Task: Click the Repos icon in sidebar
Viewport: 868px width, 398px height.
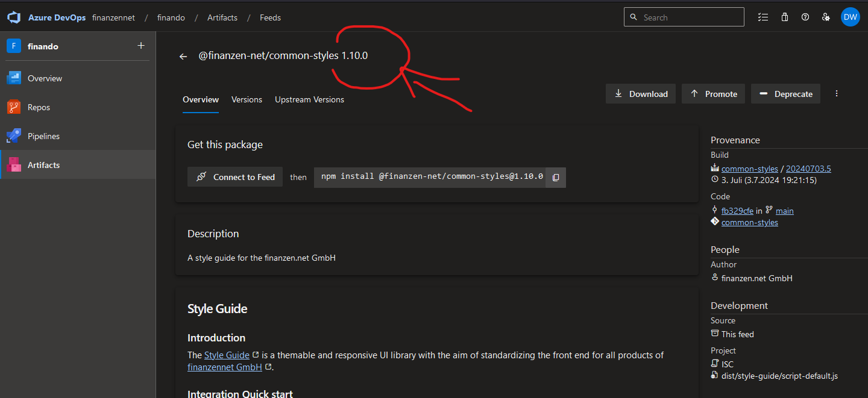Action: tap(14, 107)
